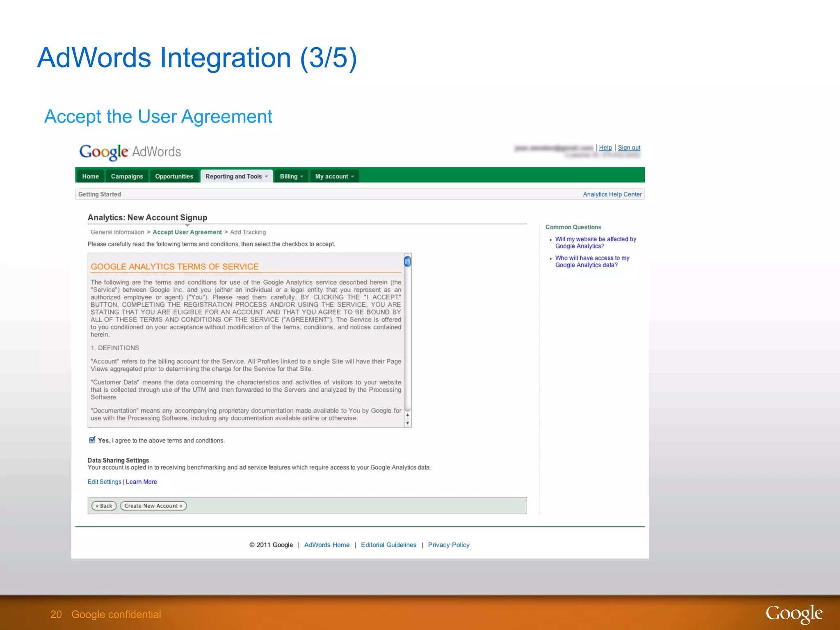Click Create New Account button
840x630 pixels.
(x=153, y=506)
